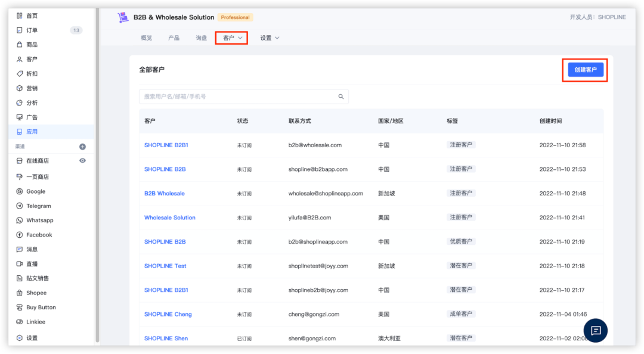The width and height of the screenshot is (644, 354).
Task: Click the customer search input field
Action: pos(239,97)
